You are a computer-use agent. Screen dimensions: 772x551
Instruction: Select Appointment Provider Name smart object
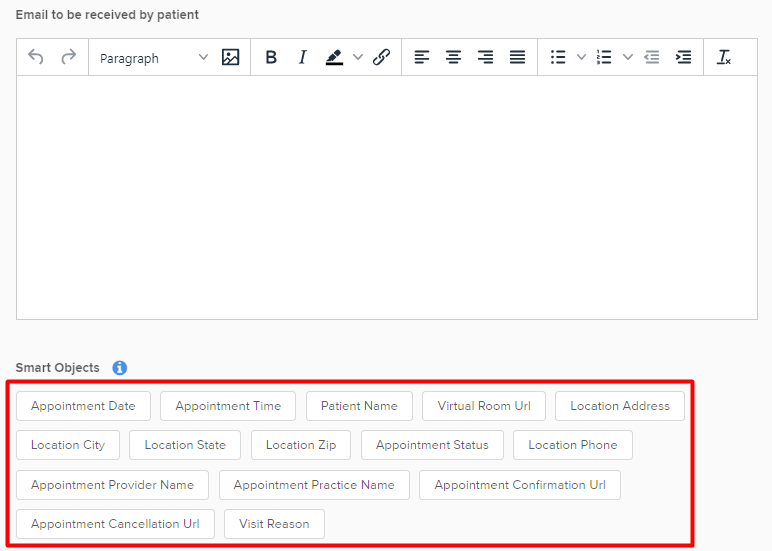click(112, 485)
